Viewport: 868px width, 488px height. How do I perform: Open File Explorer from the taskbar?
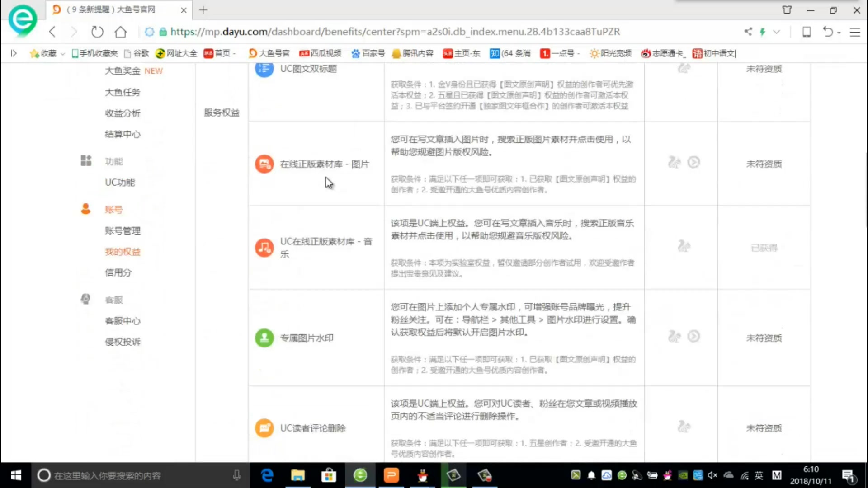pyautogui.click(x=298, y=475)
